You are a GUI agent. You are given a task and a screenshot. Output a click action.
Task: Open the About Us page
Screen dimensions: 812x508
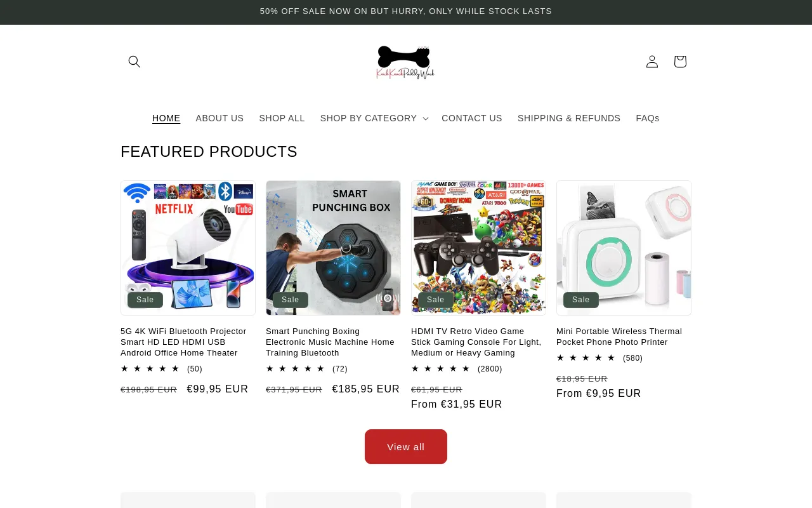[x=219, y=118]
